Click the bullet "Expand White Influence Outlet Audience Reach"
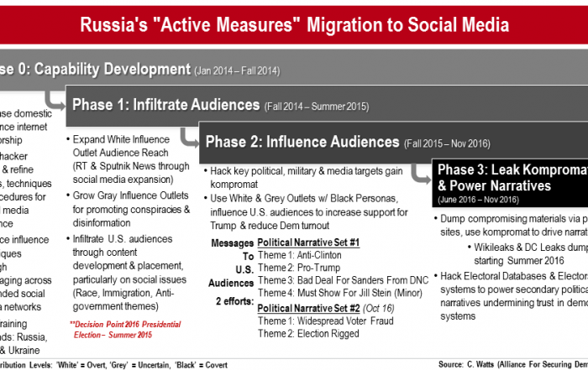Image resolution: width=588 pixels, height=370 pixels. [x=121, y=146]
